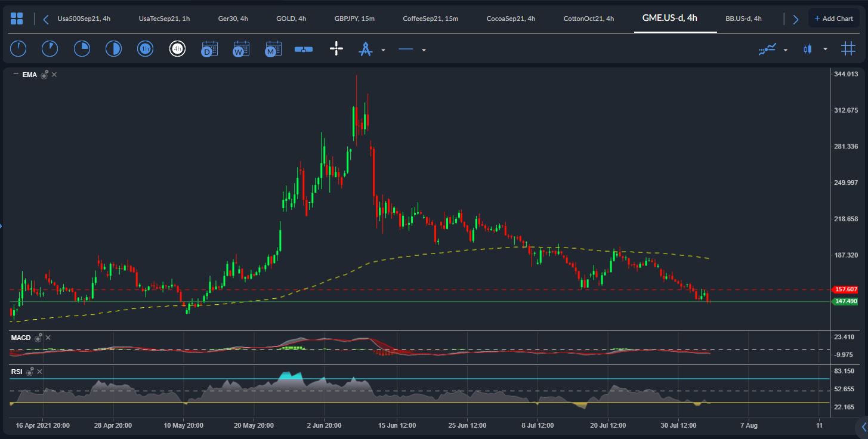Open EMA indicator settings gear
Screen dimensions: 868x439
point(45,75)
